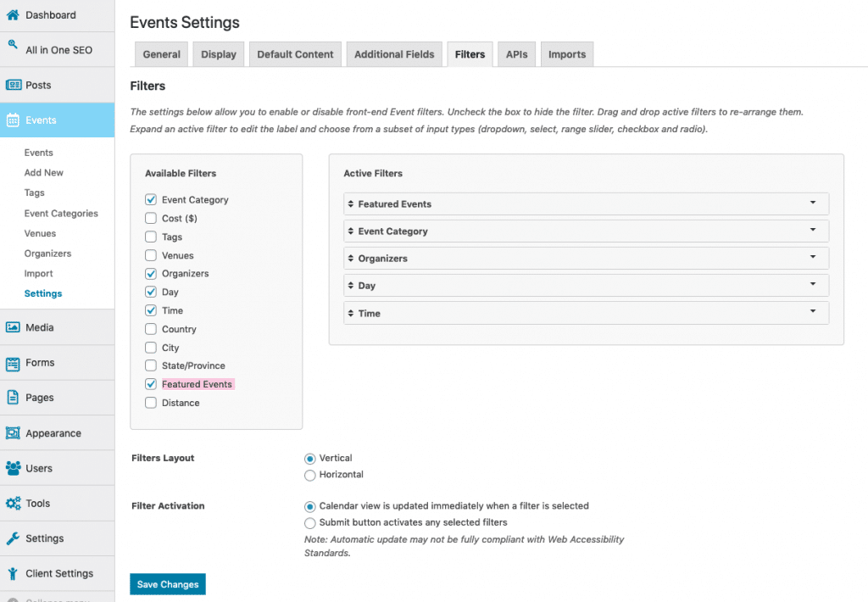Click the Client Settings person icon
Screen dimensions: 868x602
point(13,574)
